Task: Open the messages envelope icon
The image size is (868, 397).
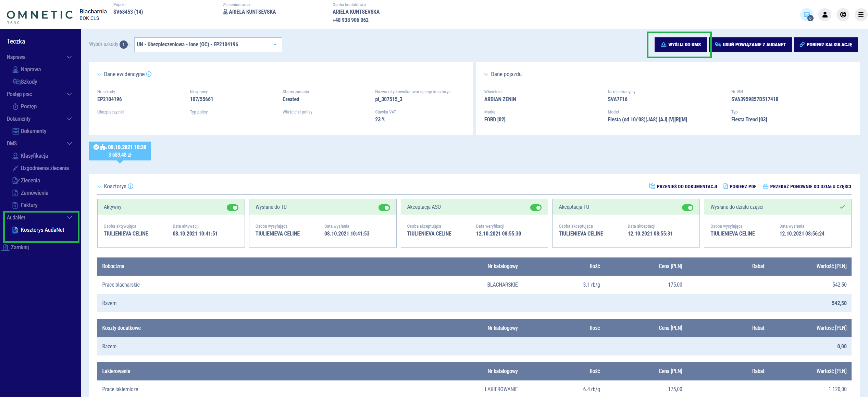Action: (807, 15)
